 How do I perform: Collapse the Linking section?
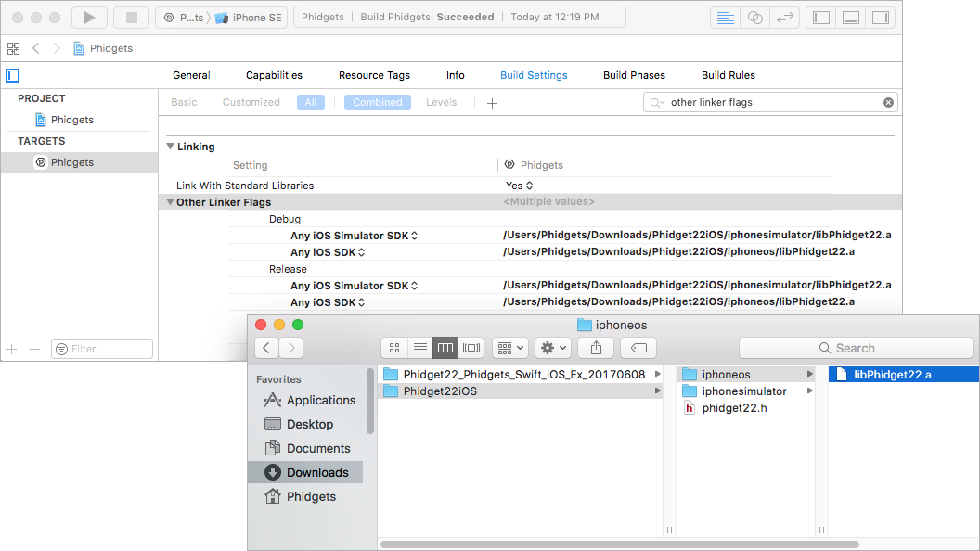(x=170, y=147)
